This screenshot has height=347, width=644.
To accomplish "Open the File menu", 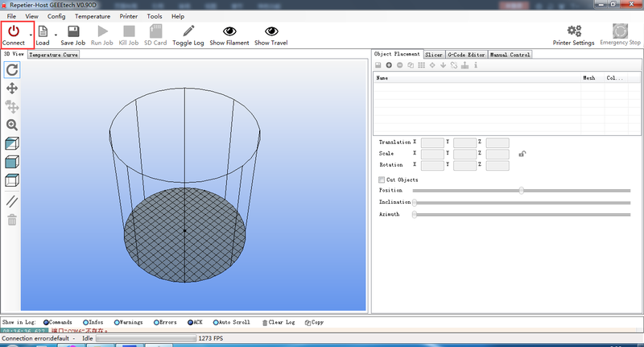I will point(11,16).
